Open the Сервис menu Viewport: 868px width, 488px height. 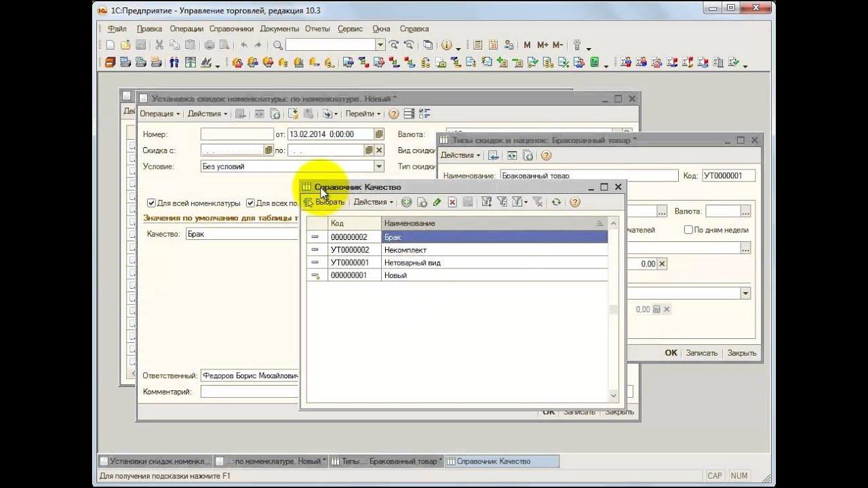click(350, 29)
